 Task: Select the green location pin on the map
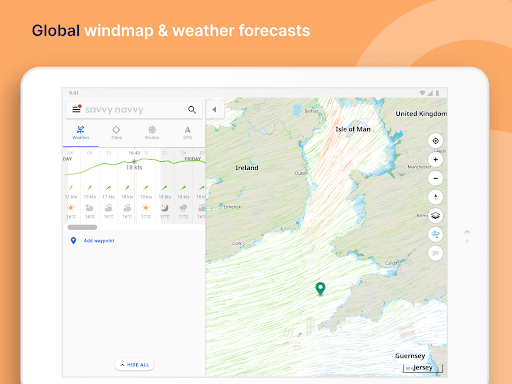click(320, 289)
